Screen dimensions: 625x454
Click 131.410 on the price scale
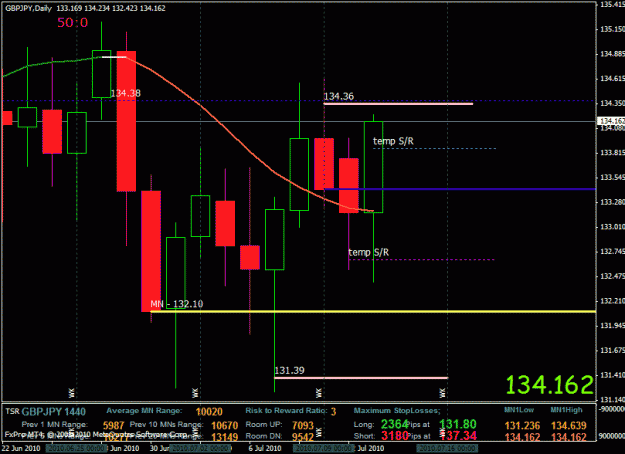point(612,375)
